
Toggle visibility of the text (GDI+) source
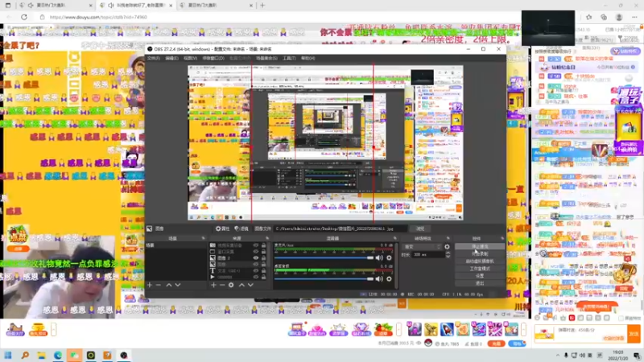(256, 271)
